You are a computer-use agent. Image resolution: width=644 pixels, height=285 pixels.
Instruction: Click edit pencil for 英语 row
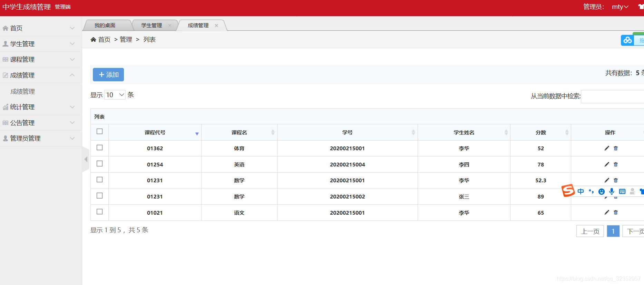(607, 164)
